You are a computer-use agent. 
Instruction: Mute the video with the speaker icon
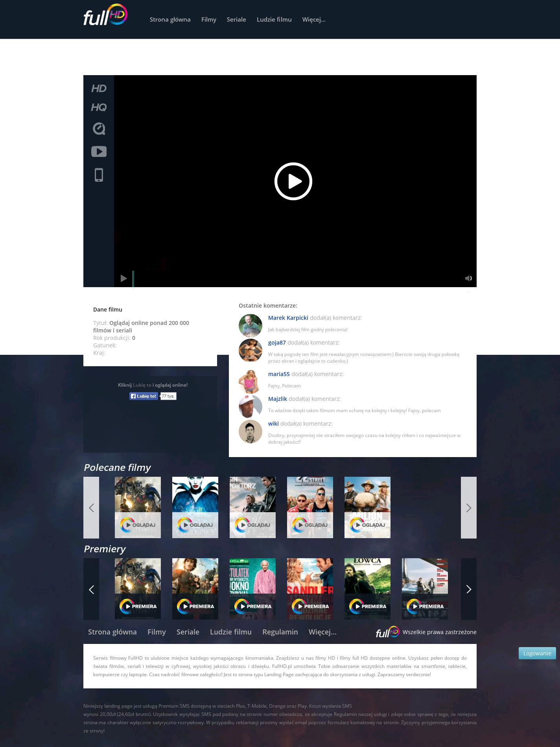click(x=468, y=279)
